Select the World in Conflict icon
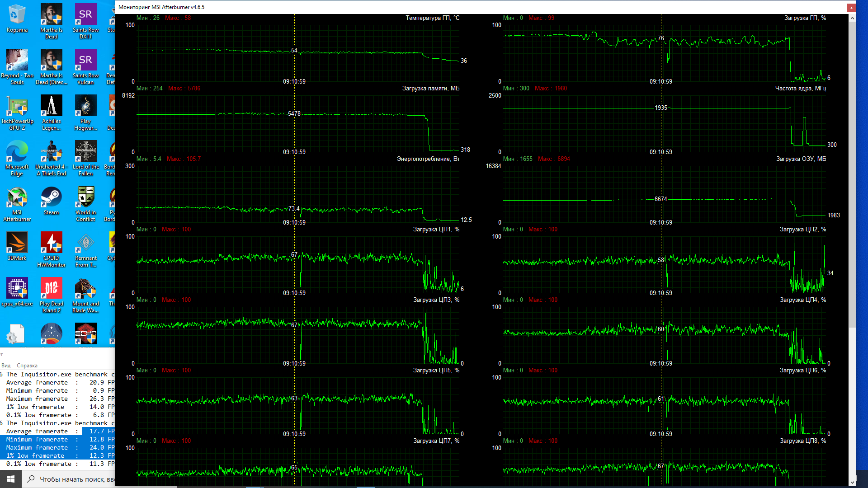 coord(85,197)
